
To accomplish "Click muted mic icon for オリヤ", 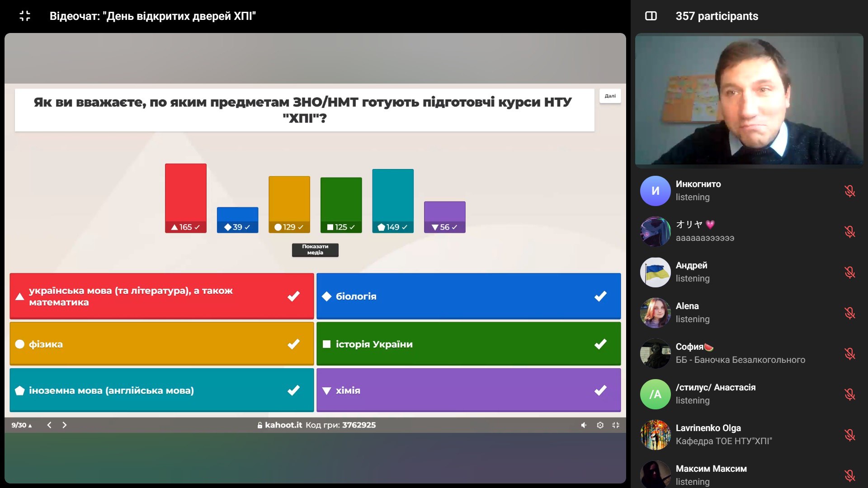I will 850,231.
